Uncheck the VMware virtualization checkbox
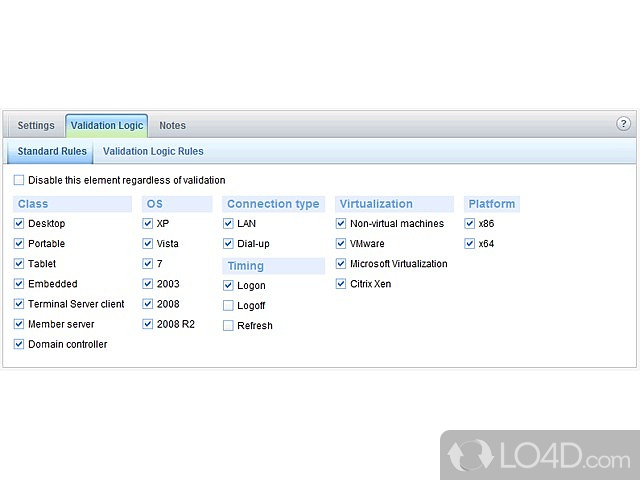The image size is (640, 480). 341,244
